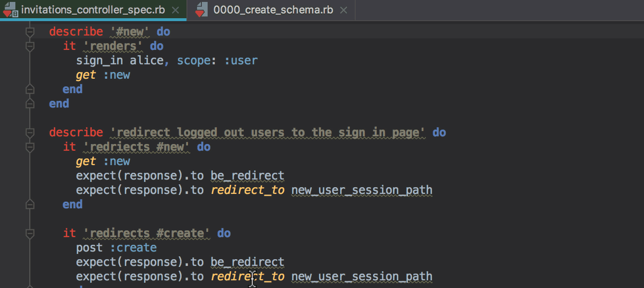Click the string 'renders'
The image size is (644, 288).
click(x=113, y=46)
